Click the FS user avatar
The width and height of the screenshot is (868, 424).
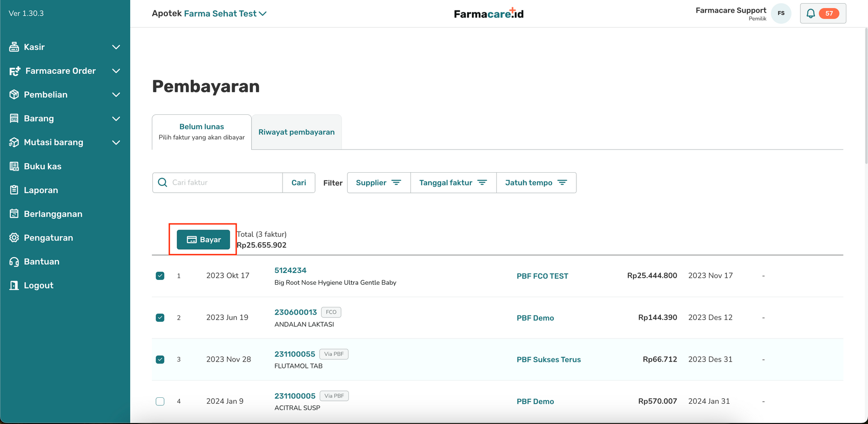(x=781, y=14)
